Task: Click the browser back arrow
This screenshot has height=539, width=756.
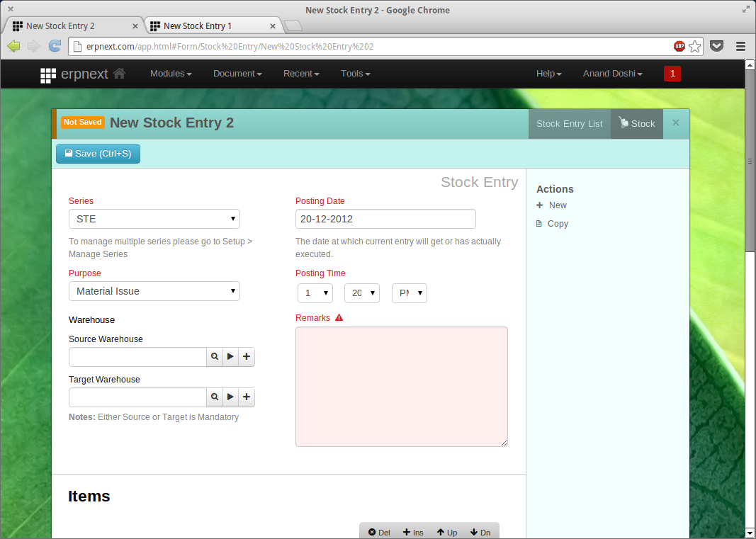Action: (x=14, y=46)
